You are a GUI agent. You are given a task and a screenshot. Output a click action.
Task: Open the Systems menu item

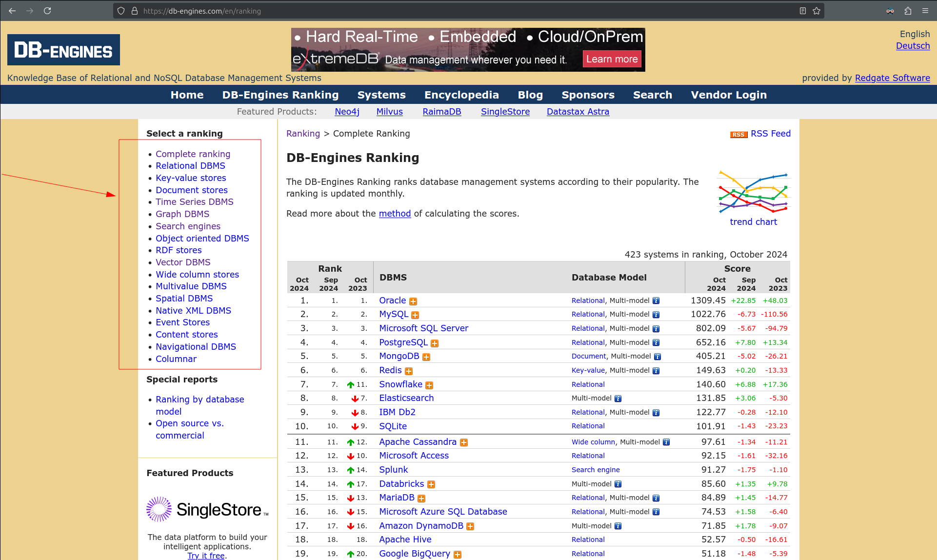coord(381,95)
